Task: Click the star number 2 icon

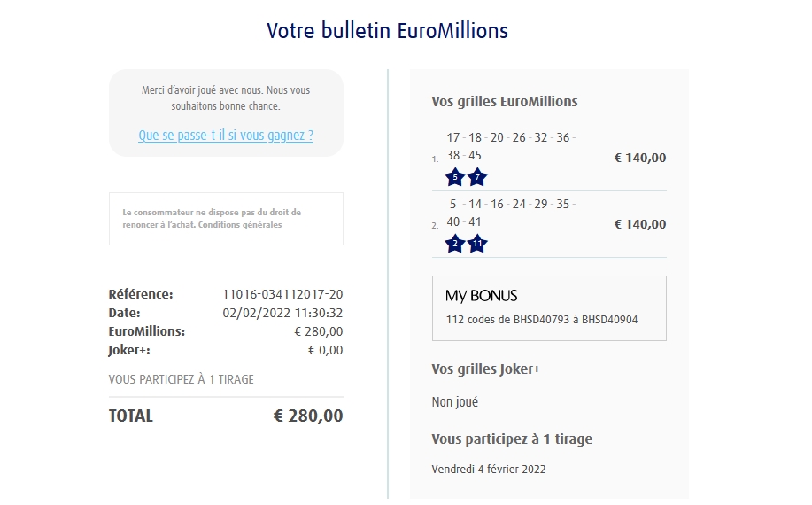Action: point(455,244)
